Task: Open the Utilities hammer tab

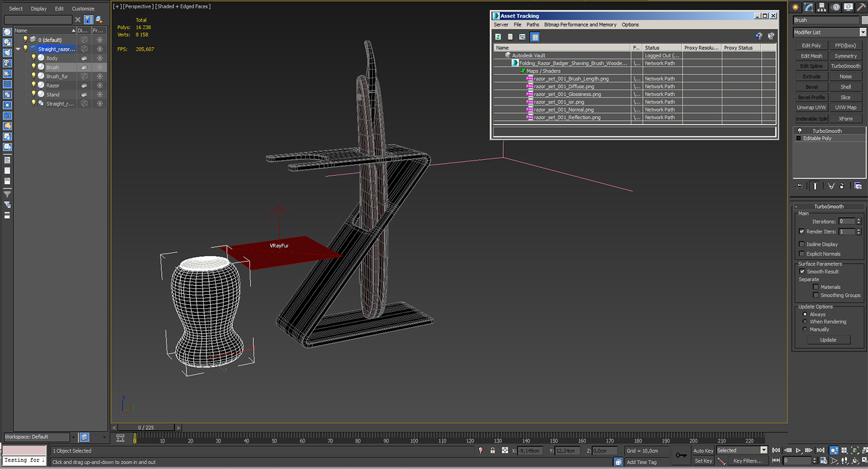Action: pos(861,7)
